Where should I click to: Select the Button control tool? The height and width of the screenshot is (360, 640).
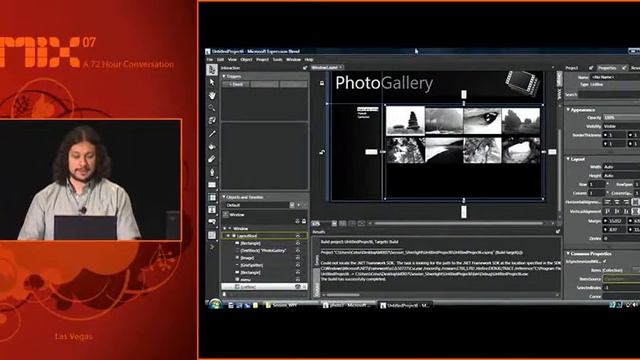point(212,222)
